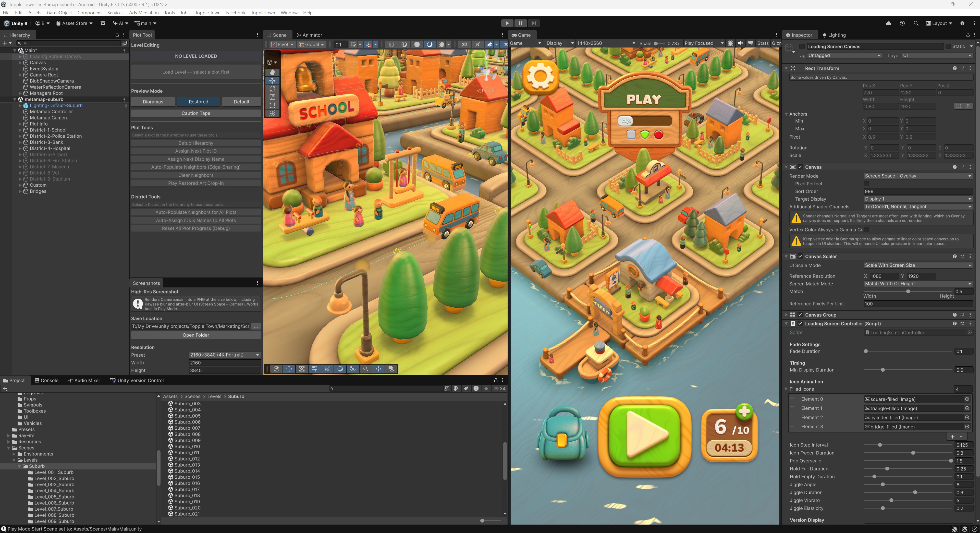
Task: Toggle 2D view mode in Scene toolbar
Action: 464,44
